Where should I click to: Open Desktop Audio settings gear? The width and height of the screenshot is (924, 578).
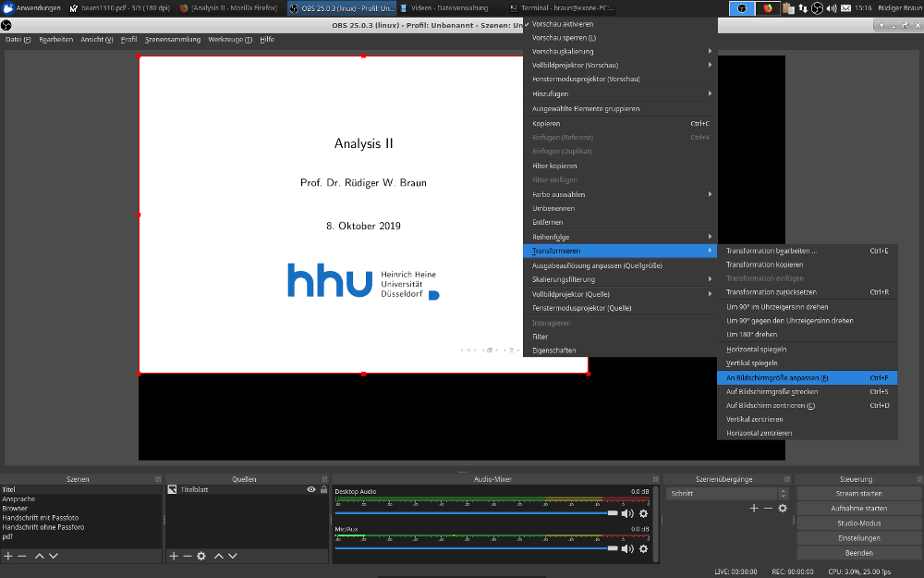(643, 513)
